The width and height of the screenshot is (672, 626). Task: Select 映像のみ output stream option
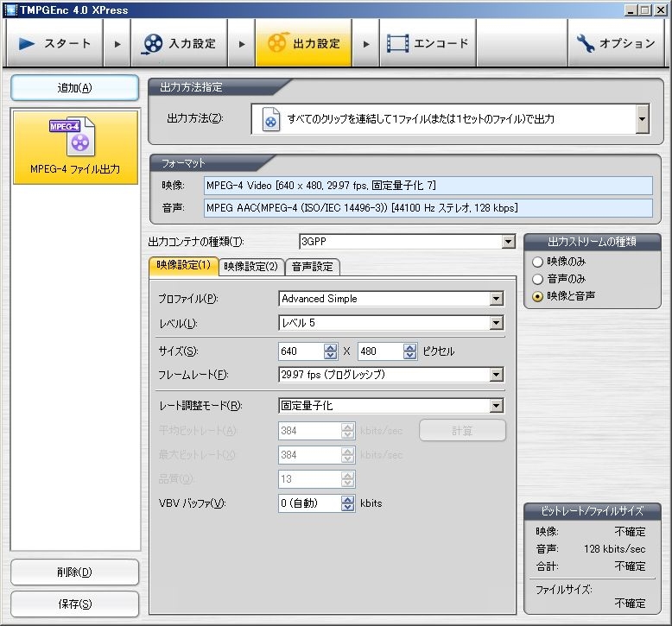coord(538,262)
